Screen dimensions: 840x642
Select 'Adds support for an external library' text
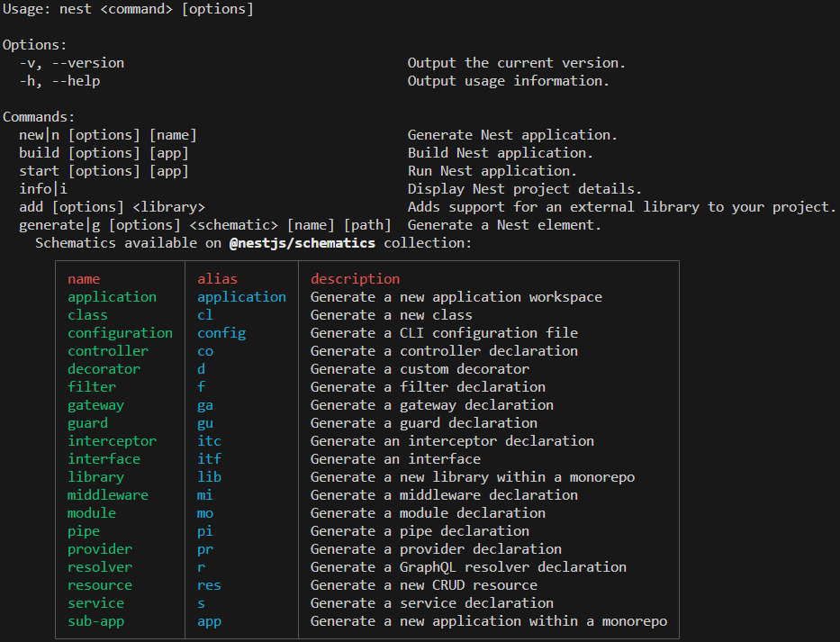point(554,207)
